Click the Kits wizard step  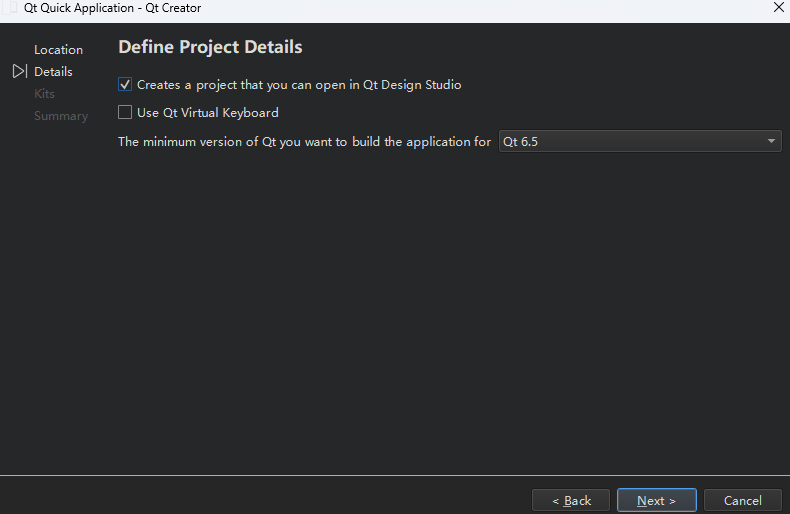44,94
